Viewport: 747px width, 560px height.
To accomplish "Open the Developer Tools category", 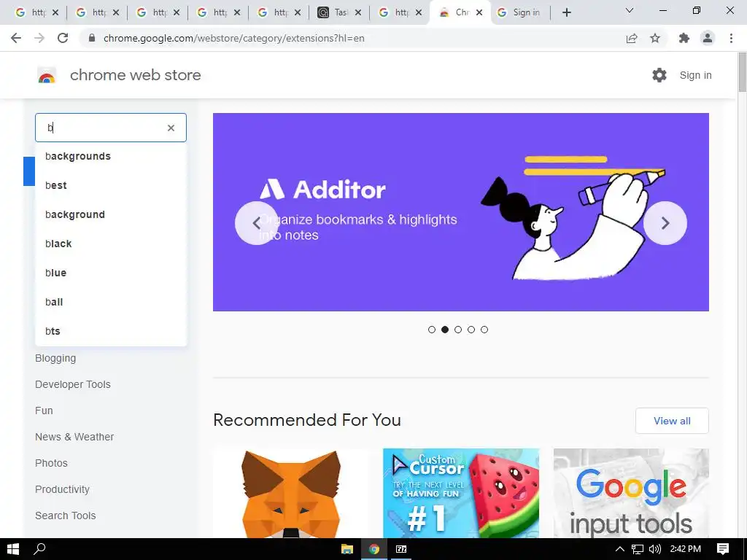I will [72, 384].
